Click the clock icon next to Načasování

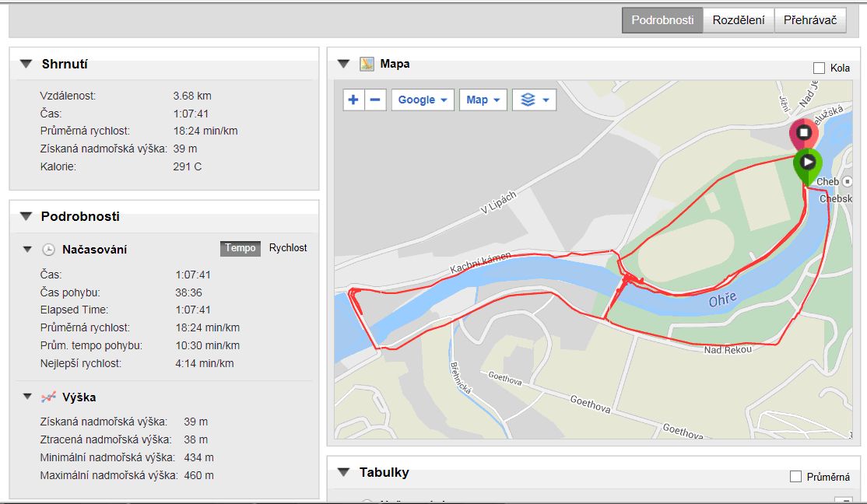48,250
